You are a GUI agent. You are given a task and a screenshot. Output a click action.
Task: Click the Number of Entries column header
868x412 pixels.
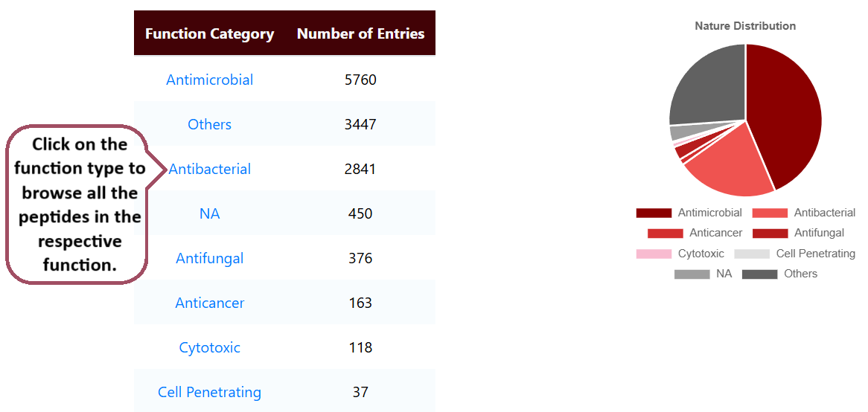click(x=360, y=33)
